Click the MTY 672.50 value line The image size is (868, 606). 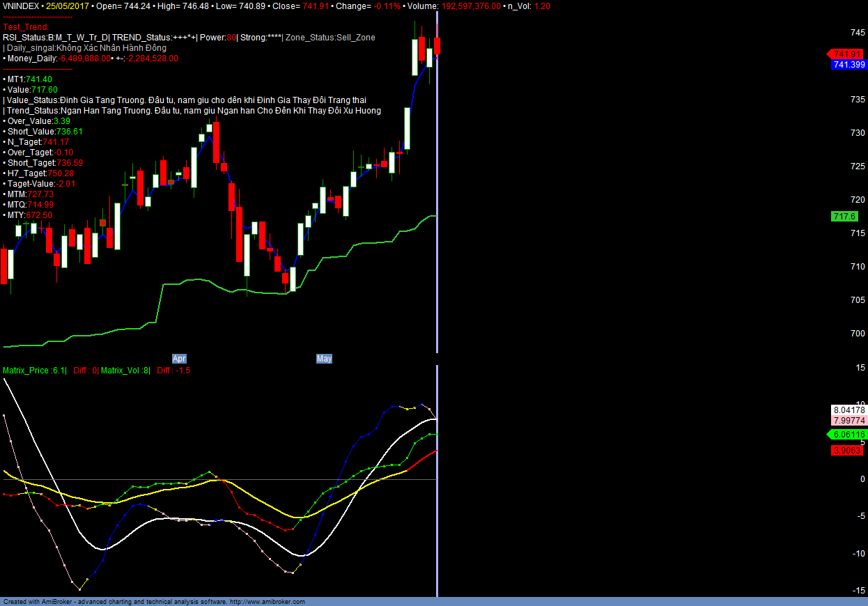point(27,215)
